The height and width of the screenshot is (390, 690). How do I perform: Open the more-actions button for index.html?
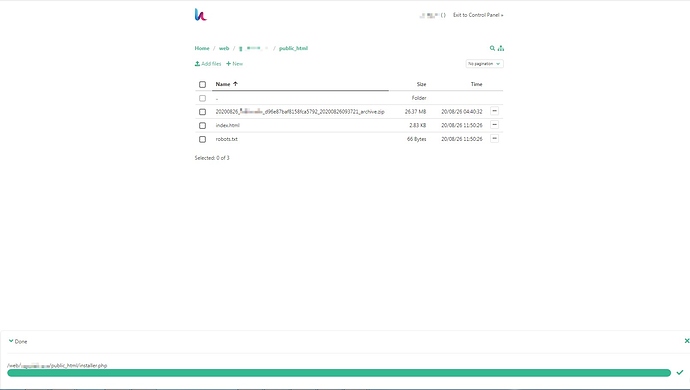click(495, 125)
